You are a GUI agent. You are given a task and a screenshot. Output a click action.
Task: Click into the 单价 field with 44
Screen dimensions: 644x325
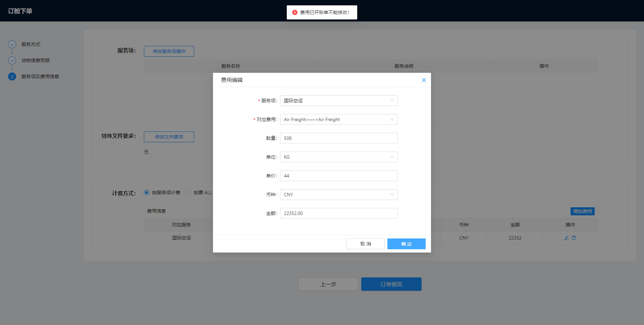tap(338, 176)
